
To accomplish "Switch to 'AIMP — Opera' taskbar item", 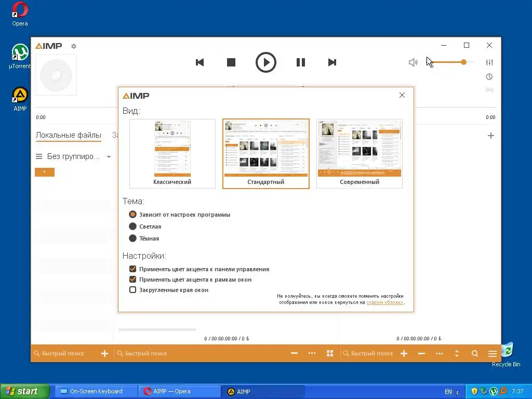I will click(179, 391).
